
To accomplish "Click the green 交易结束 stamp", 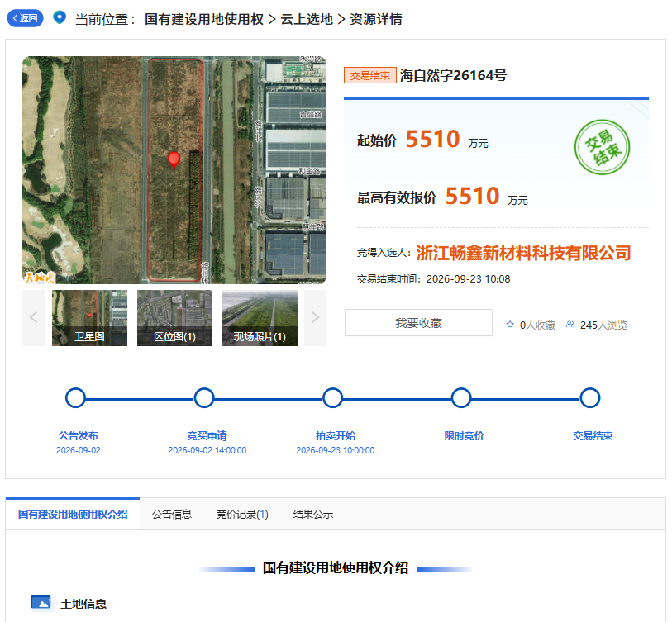I will point(602,147).
